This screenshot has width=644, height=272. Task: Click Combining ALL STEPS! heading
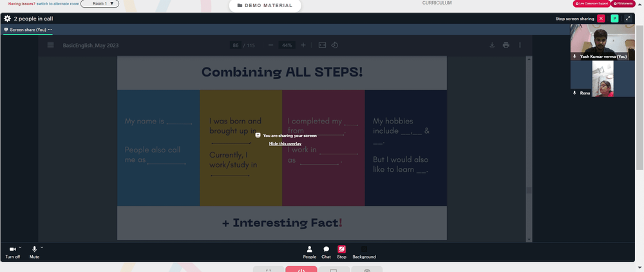(282, 72)
